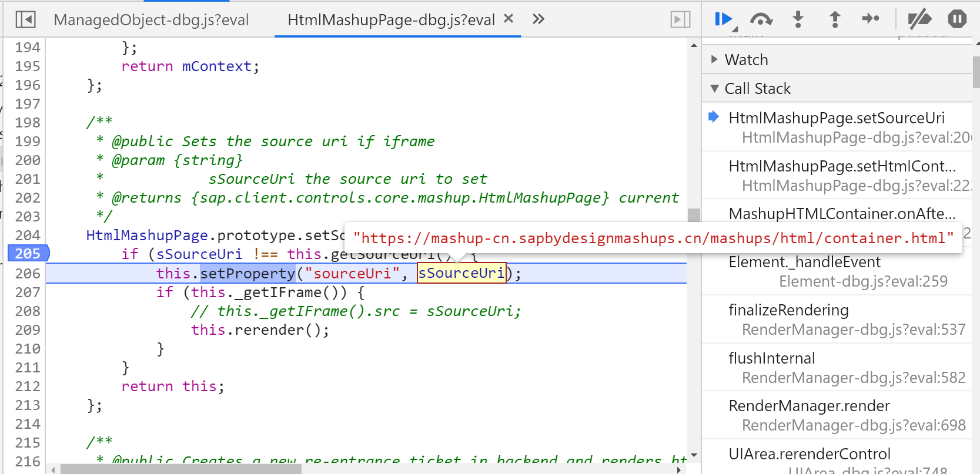Switch to ManagedObject-dbg.js tab
Screen dimensions: 980x474
[x=151, y=20]
